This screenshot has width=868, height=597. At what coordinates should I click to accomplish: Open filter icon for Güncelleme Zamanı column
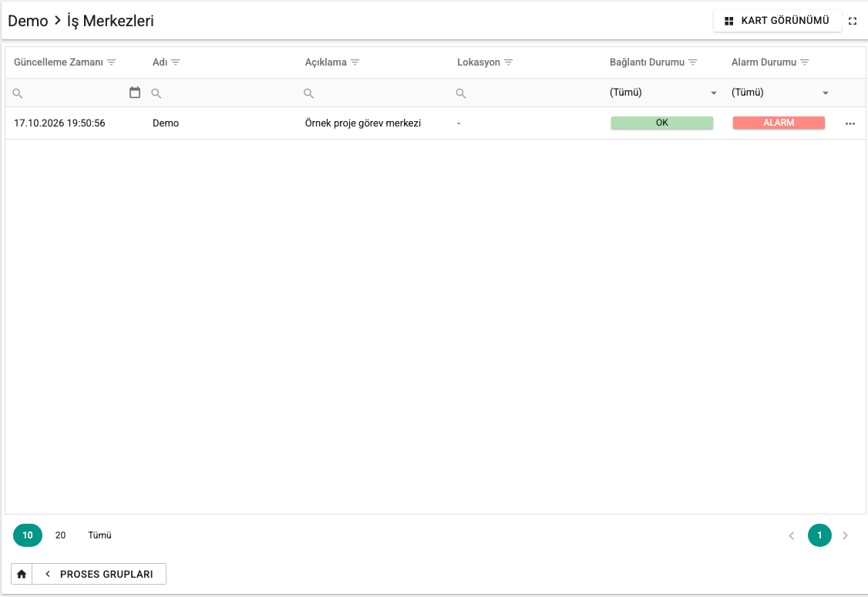pyautogui.click(x=111, y=62)
